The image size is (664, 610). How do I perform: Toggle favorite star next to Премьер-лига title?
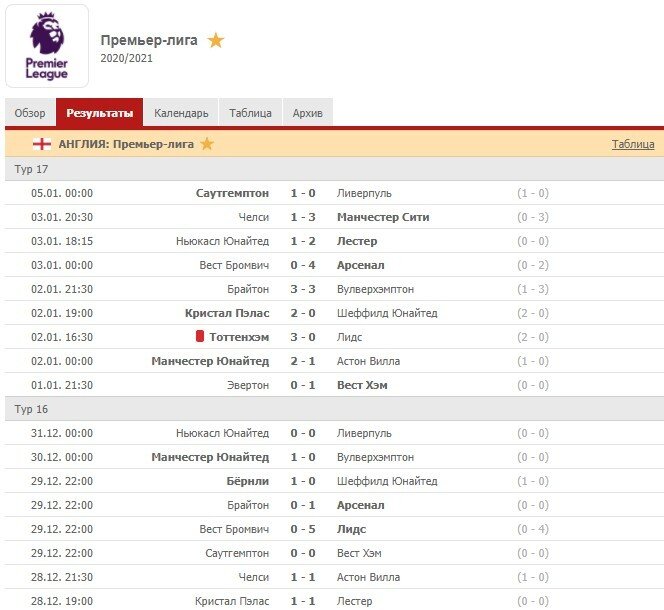coord(216,41)
